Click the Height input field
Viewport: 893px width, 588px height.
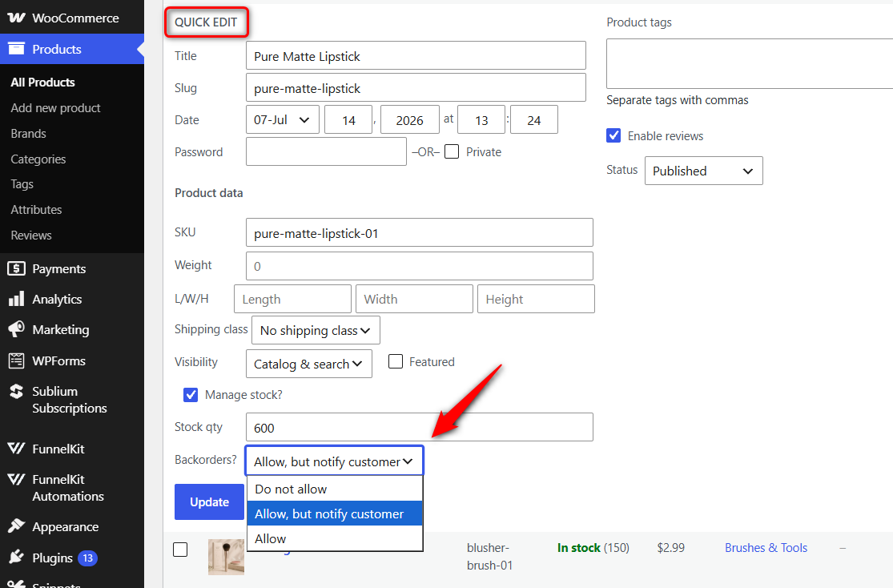point(536,299)
